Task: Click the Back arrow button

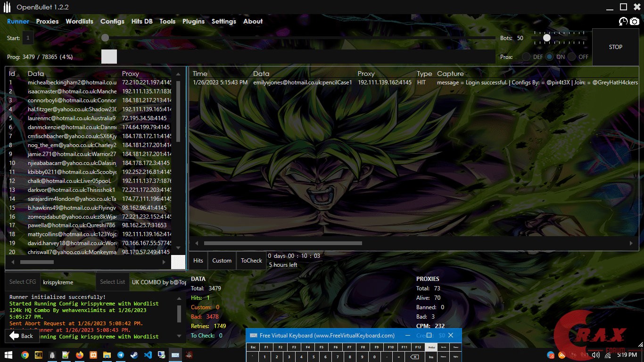Action: pyautogui.click(x=22, y=336)
